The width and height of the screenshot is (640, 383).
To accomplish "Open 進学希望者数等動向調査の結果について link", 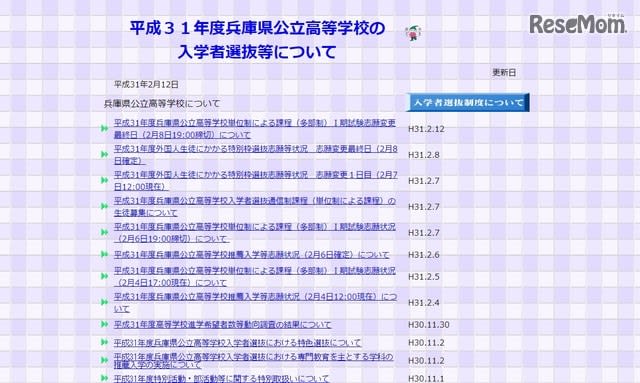I will point(222,325).
